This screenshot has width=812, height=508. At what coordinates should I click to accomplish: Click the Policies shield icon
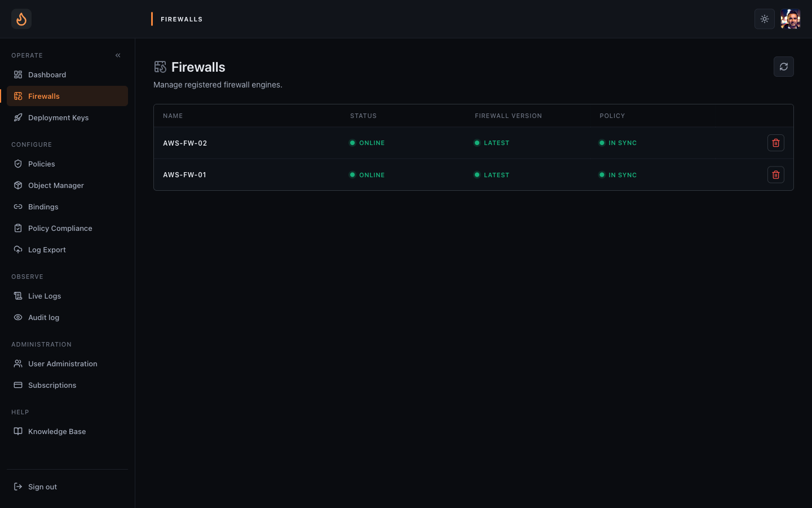[18, 164]
